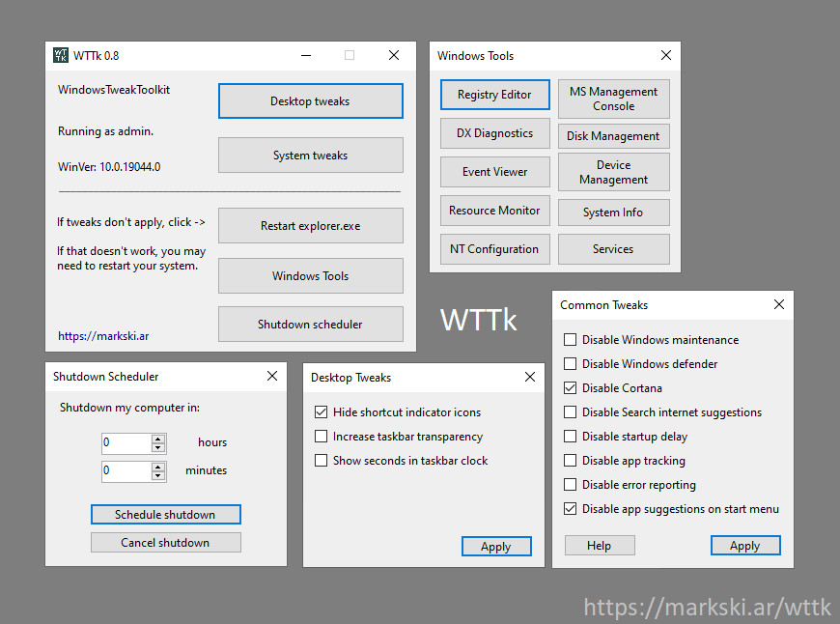Uncheck Disable app suggestions on start menu
The height and width of the screenshot is (624, 840).
pyautogui.click(x=570, y=509)
